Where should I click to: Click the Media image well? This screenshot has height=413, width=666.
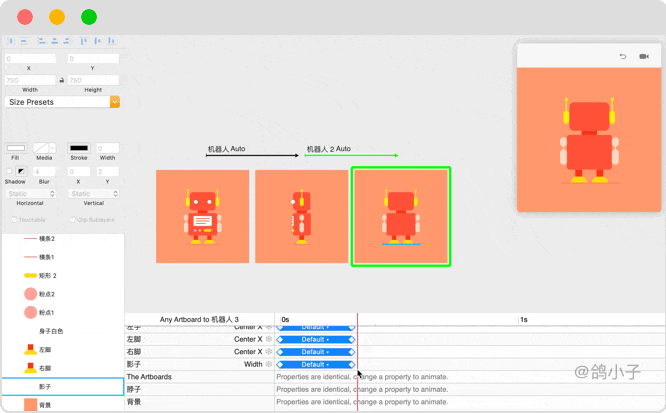pos(41,148)
